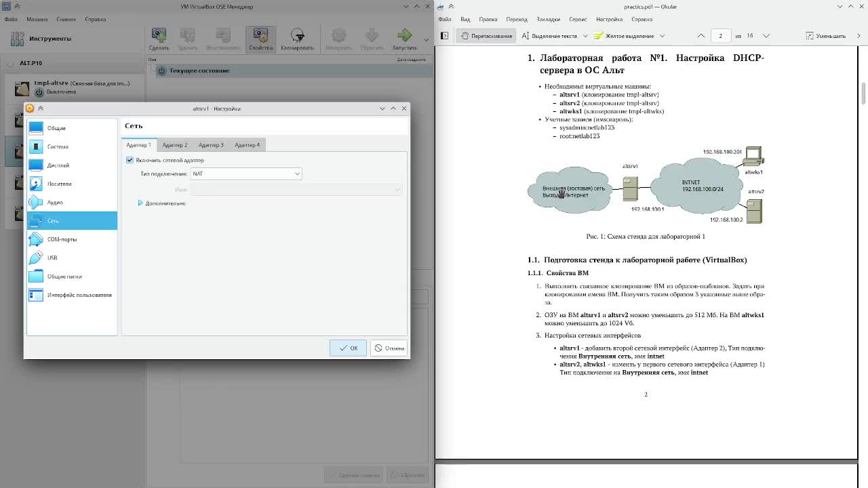Open the Общие settings category
This screenshot has height=488, width=868.
(72, 128)
